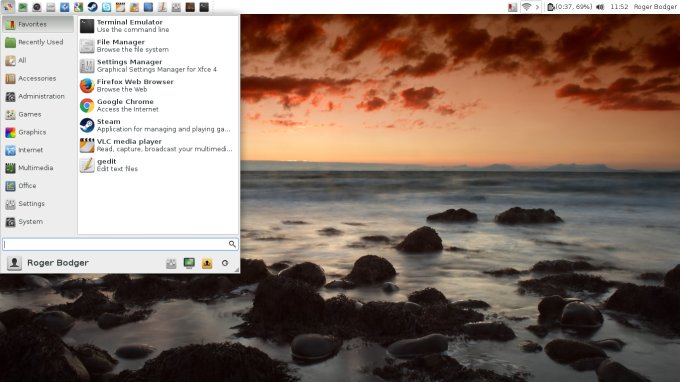Expand the hidden tray arrow next to Wi-Fi
Viewport: 680px width, 382px height.
click(x=537, y=7)
